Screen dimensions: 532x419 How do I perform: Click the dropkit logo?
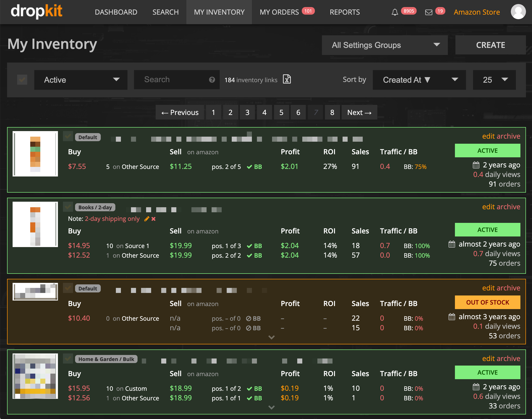(x=37, y=11)
